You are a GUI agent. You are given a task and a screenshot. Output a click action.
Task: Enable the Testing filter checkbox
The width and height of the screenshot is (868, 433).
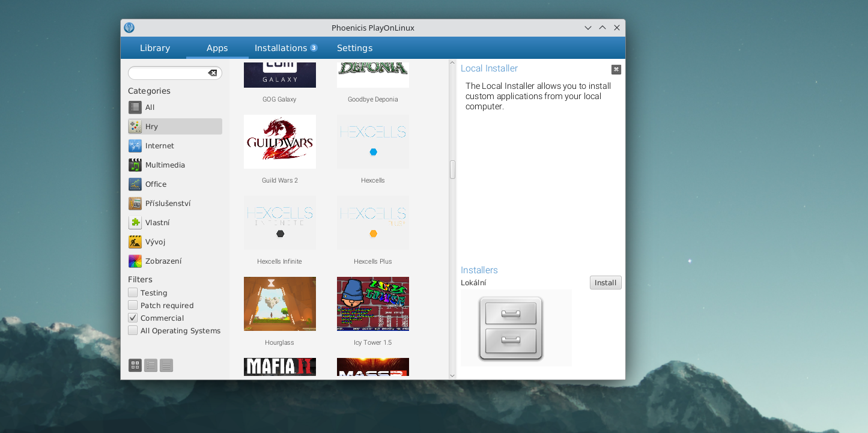coord(133,292)
